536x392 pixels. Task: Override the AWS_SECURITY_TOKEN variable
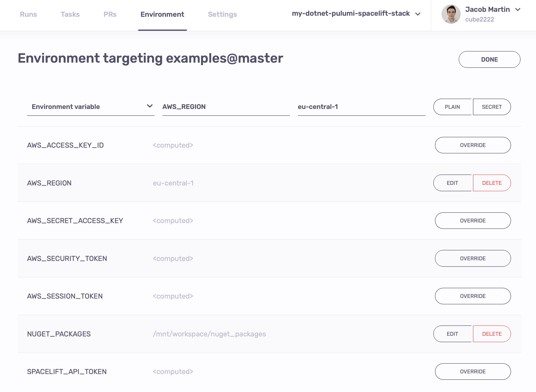click(x=473, y=258)
